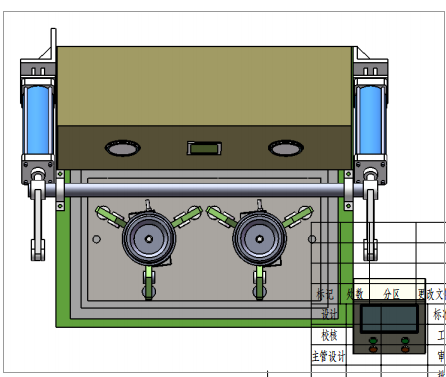Select the rectangular handle on the dark panel

[x=204, y=148]
